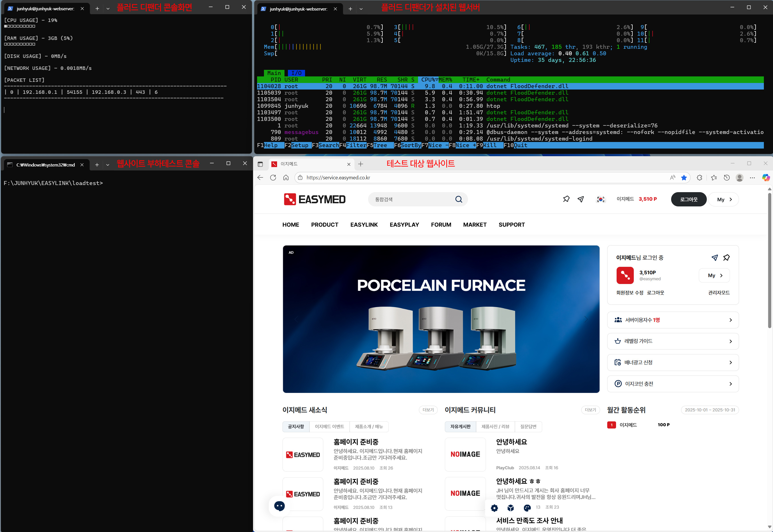Click the browser extensions puzzle icon
The width and height of the screenshot is (773, 532).
pyautogui.click(x=699, y=178)
